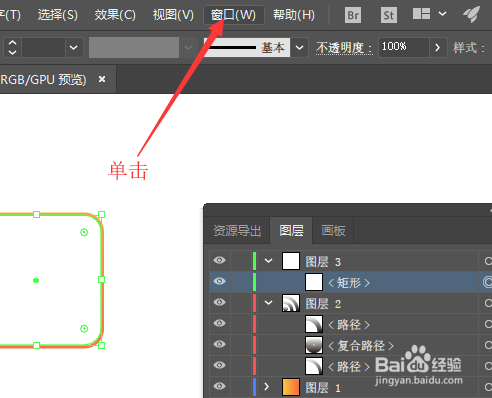The height and width of the screenshot is (398, 492).
Task: Open the 帮助(H) menu
Action: (x=294, y=15)
